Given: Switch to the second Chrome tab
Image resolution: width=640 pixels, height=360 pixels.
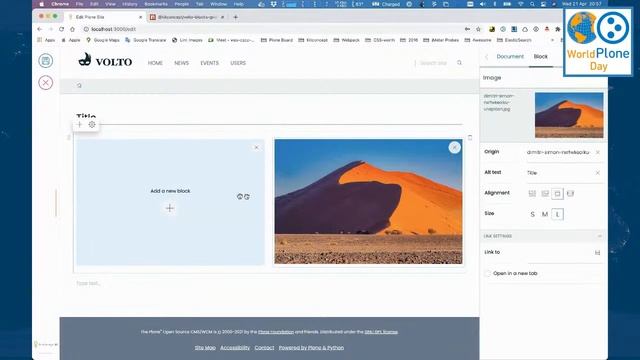Looking at the screenshot, I should 186,17.
